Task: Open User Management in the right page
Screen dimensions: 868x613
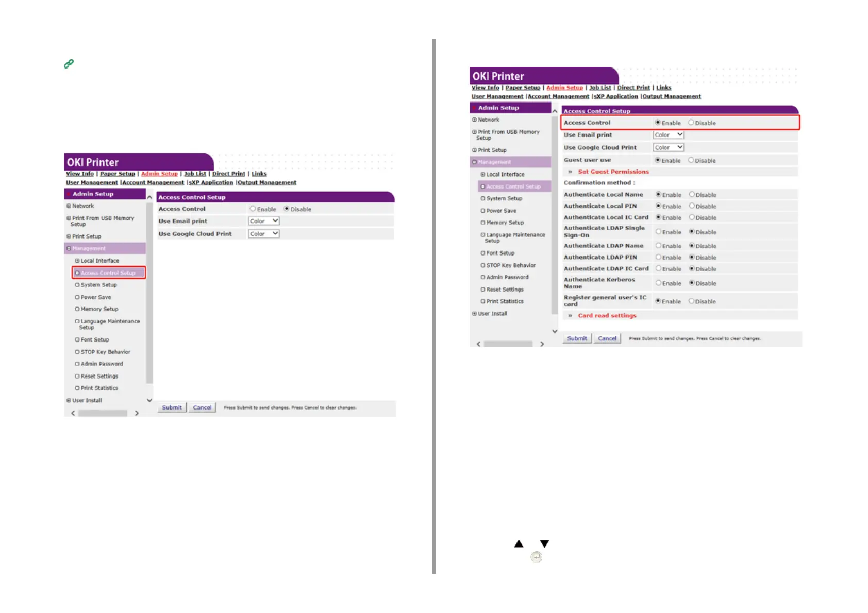Action: (497, 96)
